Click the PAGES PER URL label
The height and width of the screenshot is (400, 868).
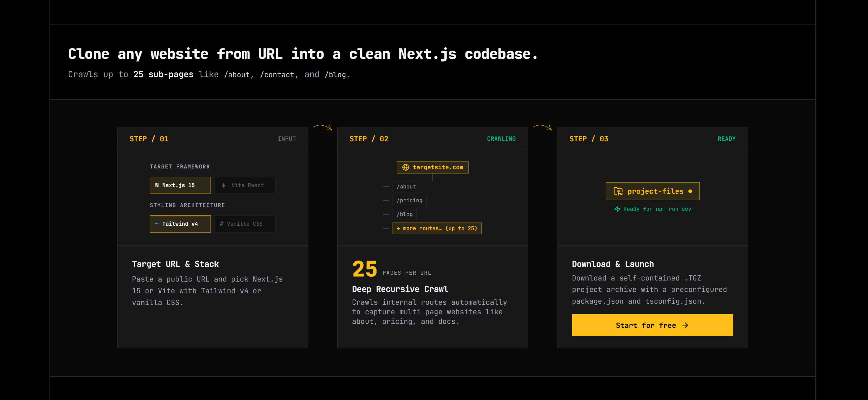407,273
